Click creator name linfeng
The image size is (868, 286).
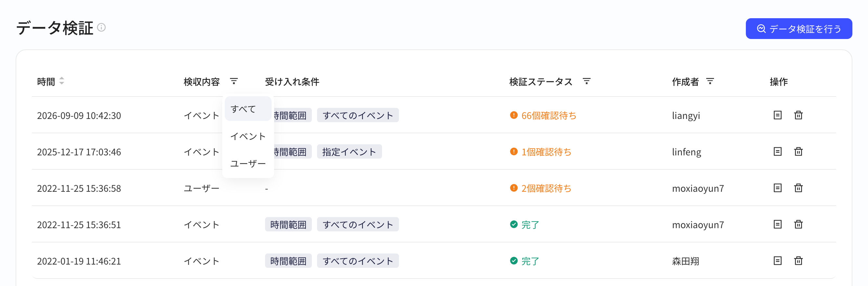[x=686, y=152]
